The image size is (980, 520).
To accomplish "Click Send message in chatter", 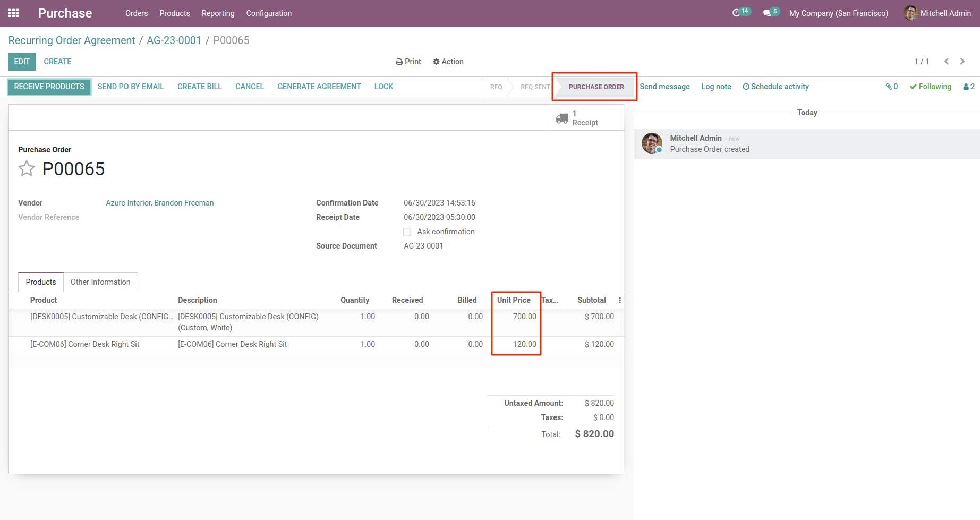I will coord(664,87).
